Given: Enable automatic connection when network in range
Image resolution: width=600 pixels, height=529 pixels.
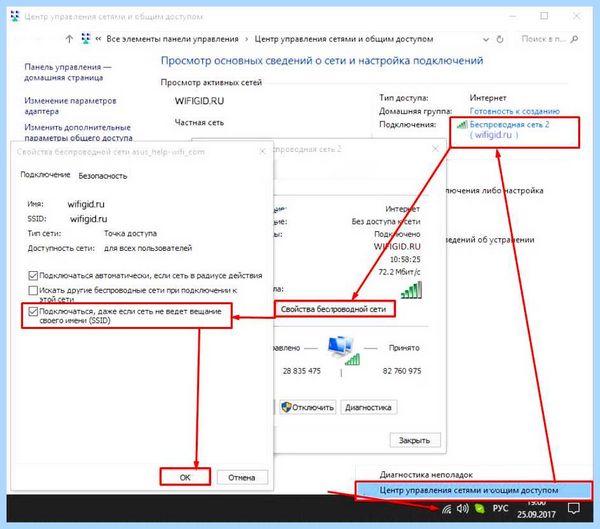Looking at the screenshot, I should point(33,276).
